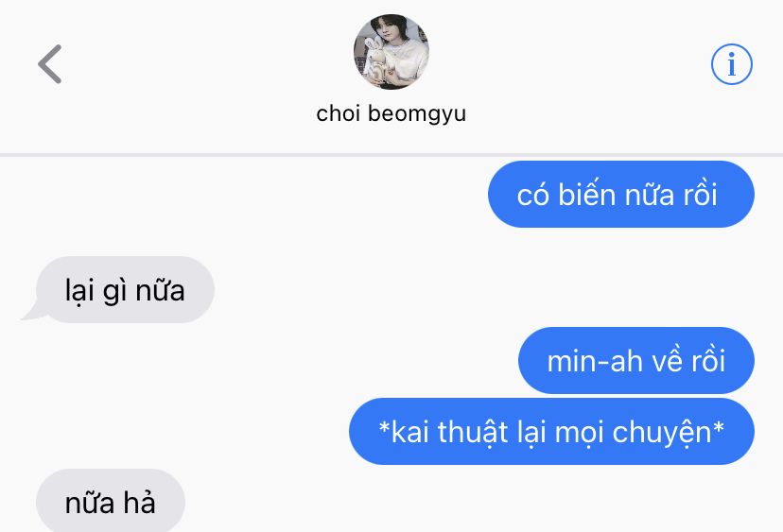Click the word 'rồi' in 'min-ah về rồi'
783x532 pixels.
707,360
